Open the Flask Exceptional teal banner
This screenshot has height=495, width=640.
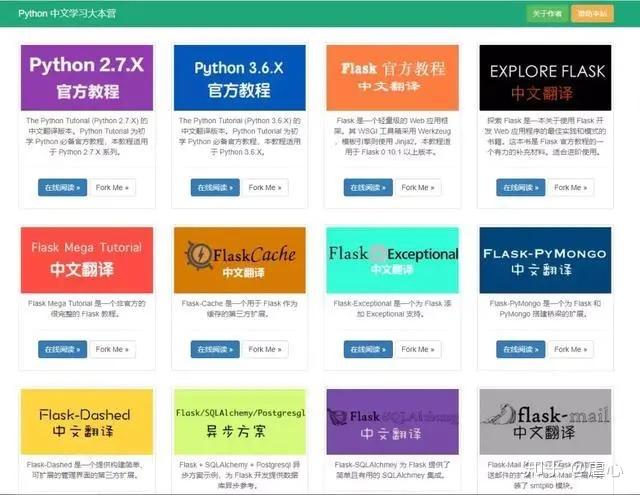(392, 260)
